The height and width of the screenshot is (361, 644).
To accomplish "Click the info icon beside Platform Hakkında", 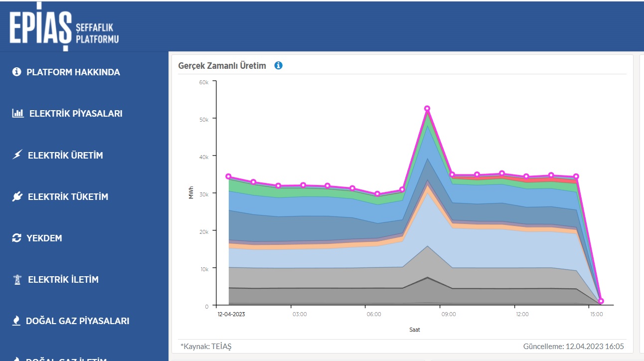I will [x=17, y=72].
